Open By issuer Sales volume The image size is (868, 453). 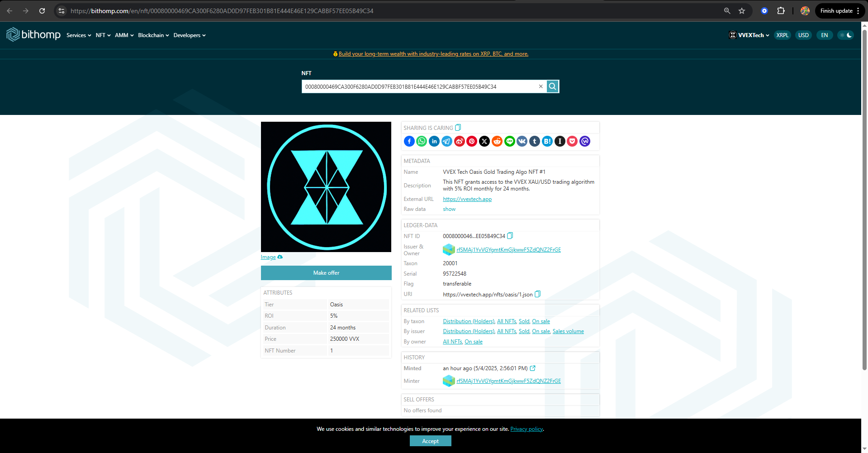[x=568, y=331]
